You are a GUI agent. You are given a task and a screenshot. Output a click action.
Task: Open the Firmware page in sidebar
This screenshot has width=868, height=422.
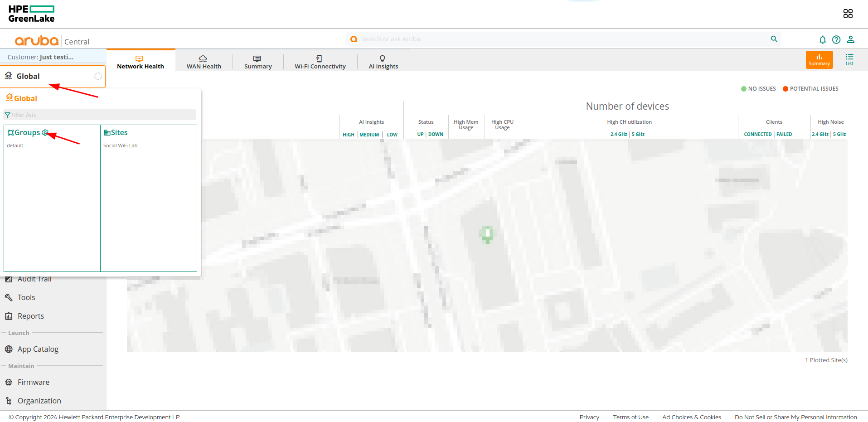click(33, 382)
